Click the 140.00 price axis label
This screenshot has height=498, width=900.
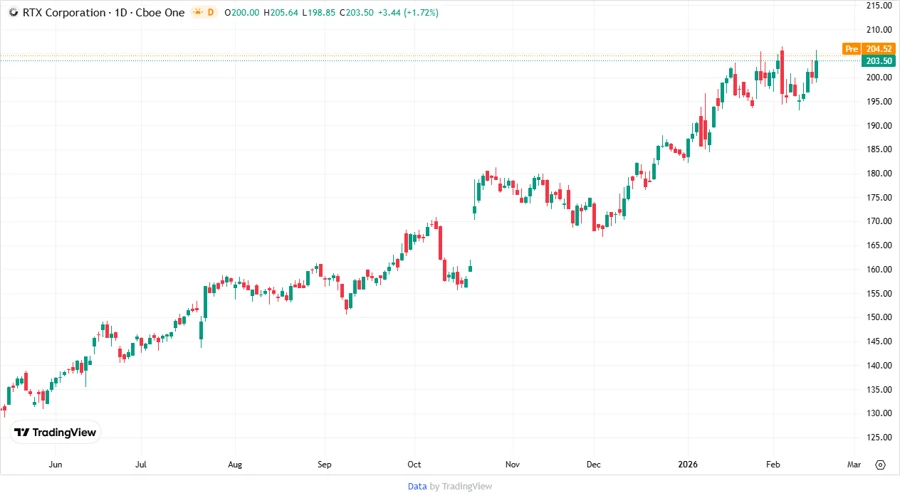coord(879,365)
